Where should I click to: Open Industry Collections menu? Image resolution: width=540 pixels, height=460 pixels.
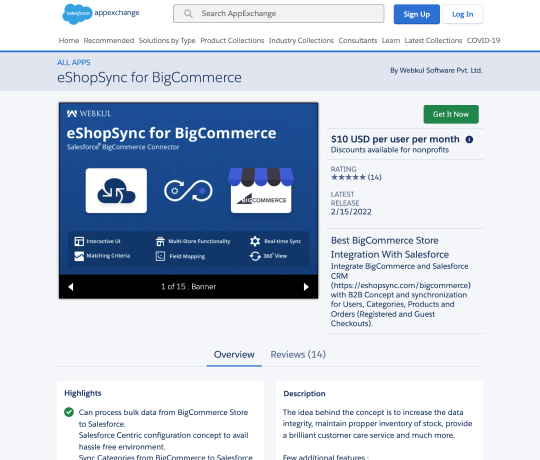[301, 41]
